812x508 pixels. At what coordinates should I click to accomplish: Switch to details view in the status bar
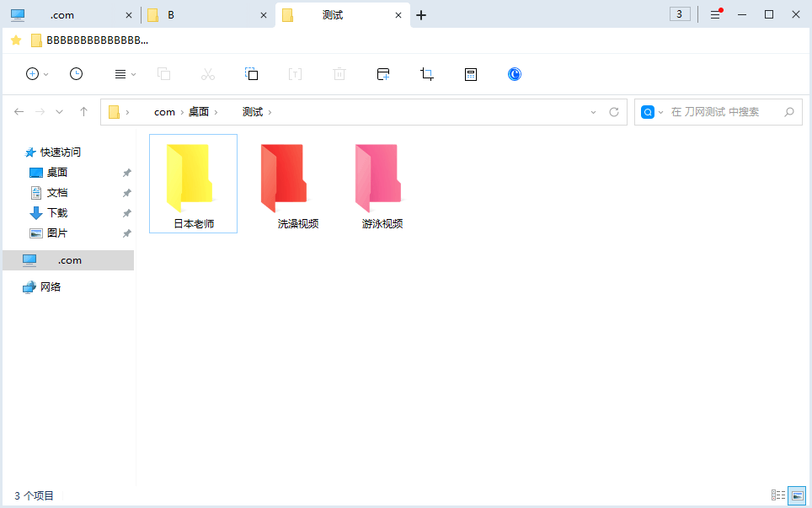click(779, 495)
